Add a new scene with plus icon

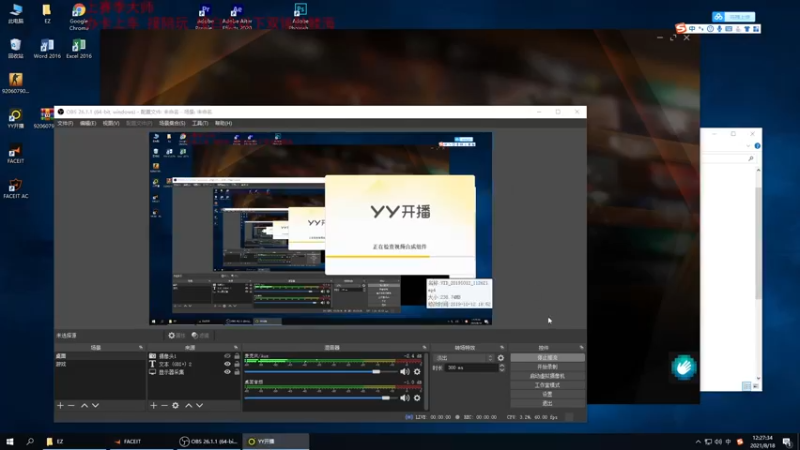(60, 405)
